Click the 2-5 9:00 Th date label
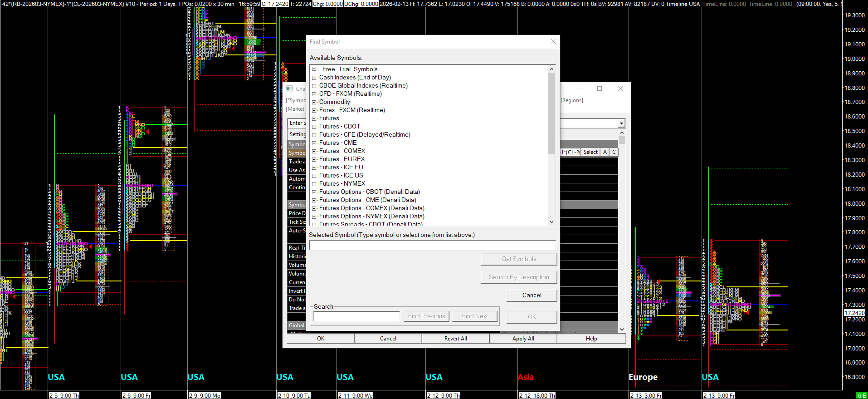This screenshot has width=868, height=399. 64,396
